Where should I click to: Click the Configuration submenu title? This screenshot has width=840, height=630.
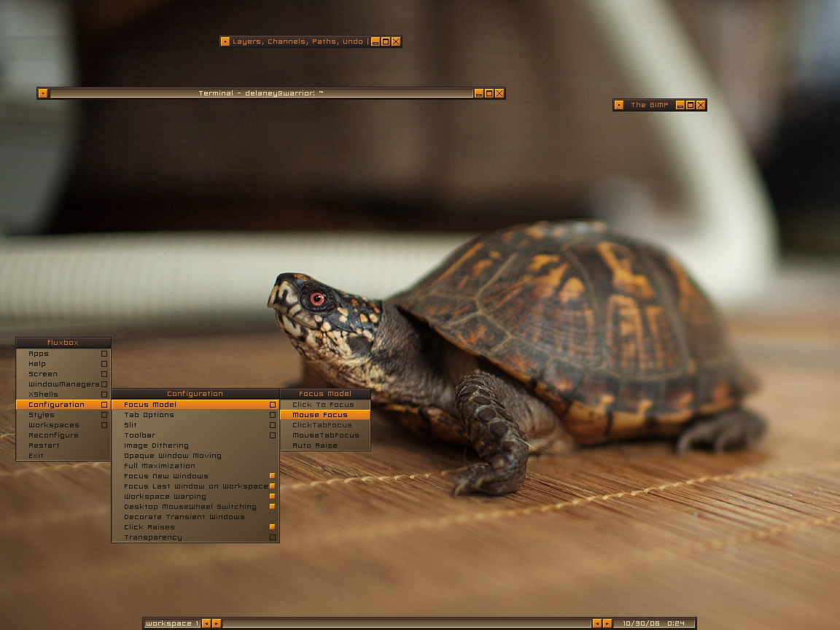click(x=195, y=394)
